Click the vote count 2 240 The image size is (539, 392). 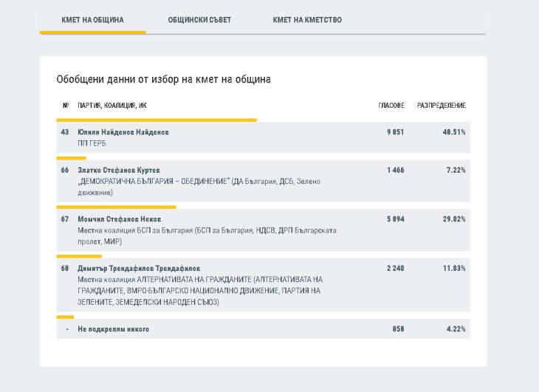(395, 268)
